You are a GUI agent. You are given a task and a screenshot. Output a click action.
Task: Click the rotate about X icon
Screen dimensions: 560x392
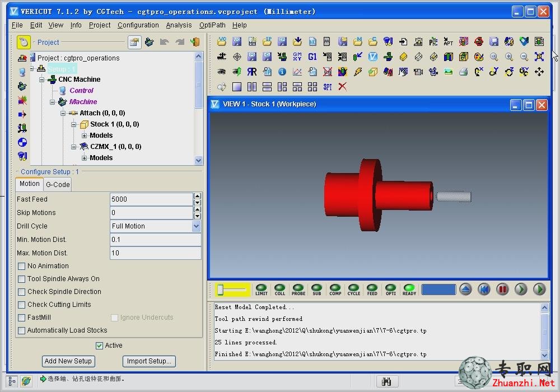point(479,72)
